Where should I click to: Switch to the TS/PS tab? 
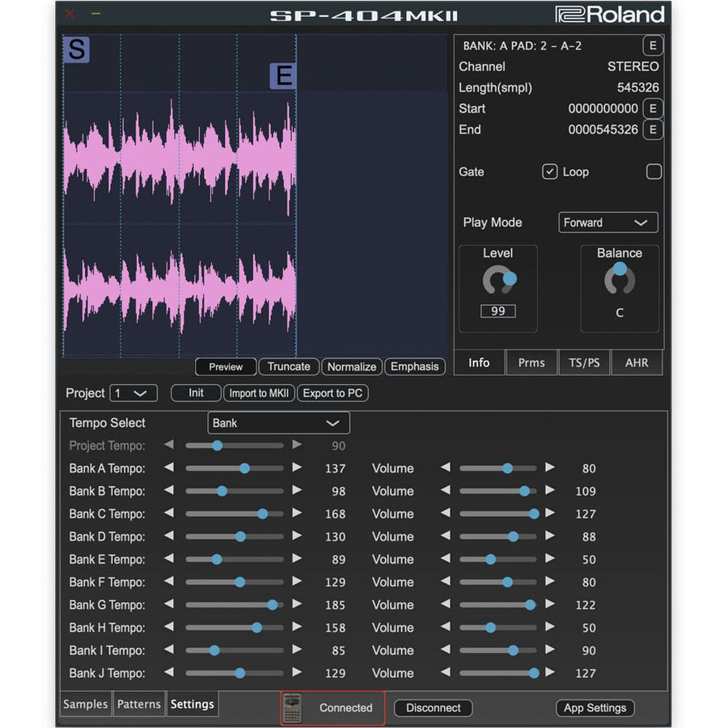[584, 362]
